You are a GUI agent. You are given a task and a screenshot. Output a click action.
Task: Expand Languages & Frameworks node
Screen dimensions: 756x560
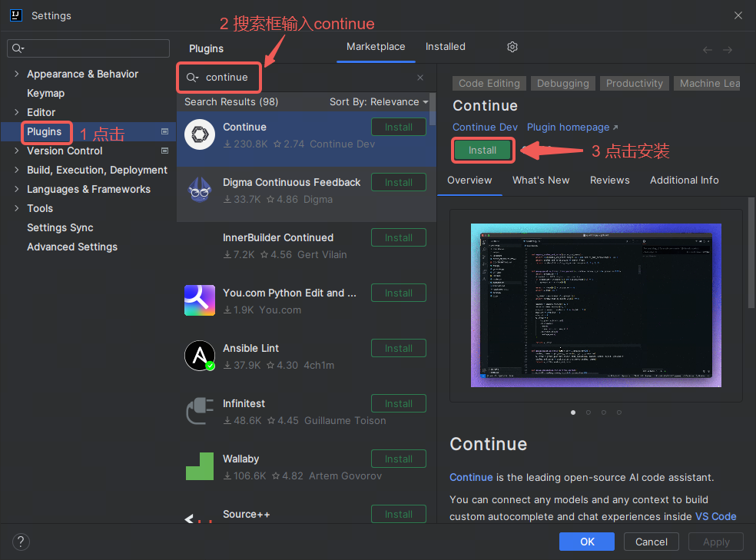(x=17, y=190)
